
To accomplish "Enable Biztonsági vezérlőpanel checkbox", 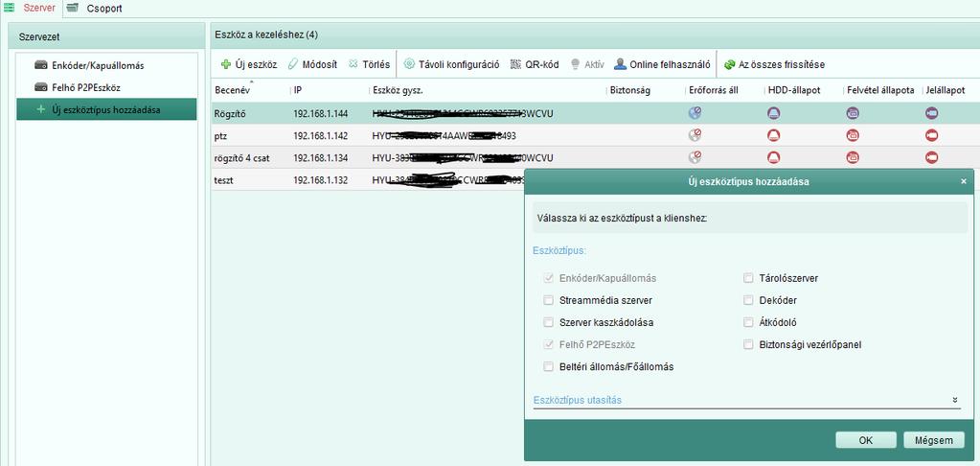I will point(748,344).
